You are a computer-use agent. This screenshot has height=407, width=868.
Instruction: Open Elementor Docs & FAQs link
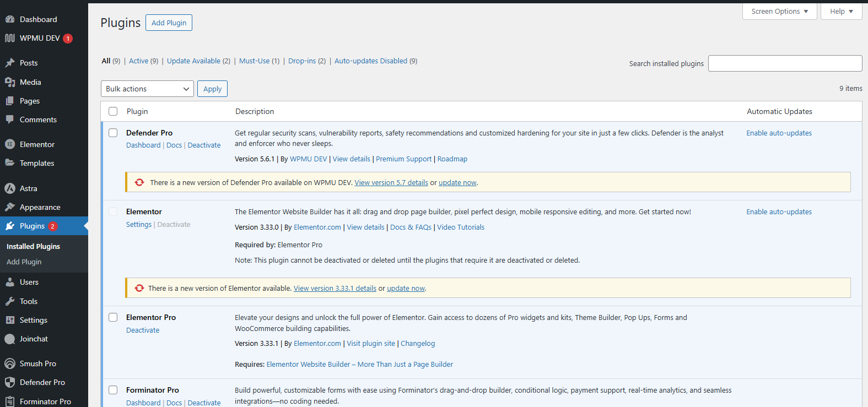coord(411,227)
